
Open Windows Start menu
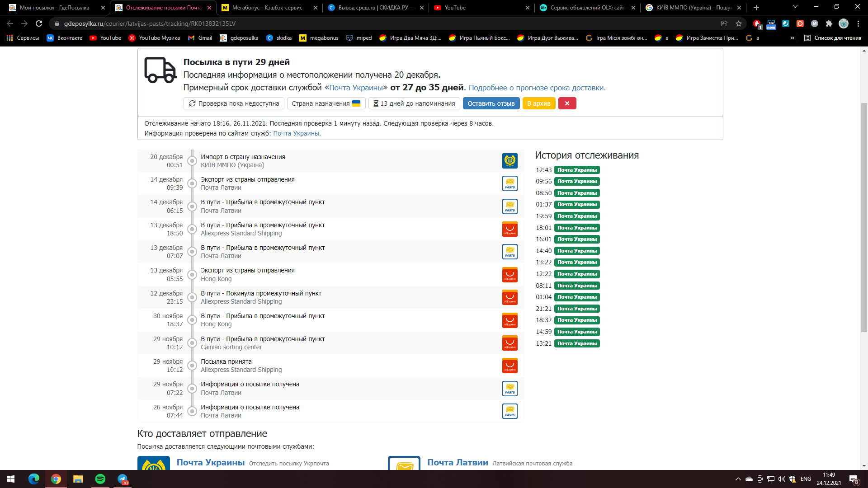(11, 479)
